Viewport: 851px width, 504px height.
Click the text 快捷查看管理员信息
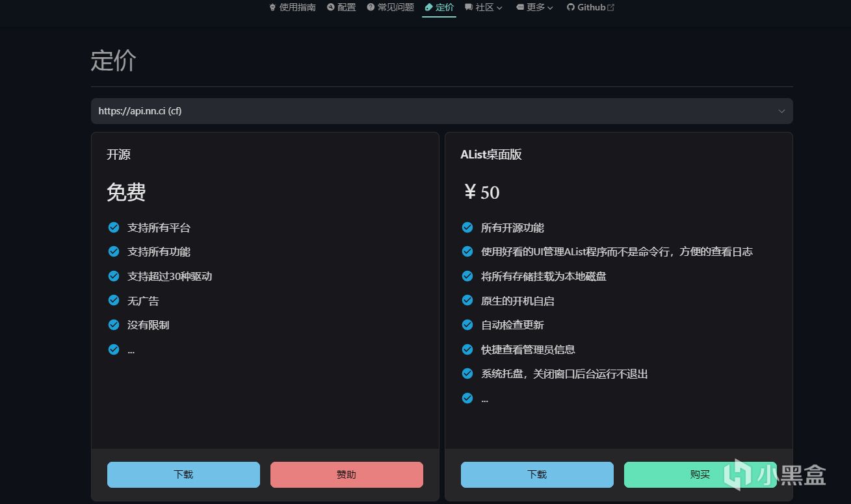tap(528, 349)
